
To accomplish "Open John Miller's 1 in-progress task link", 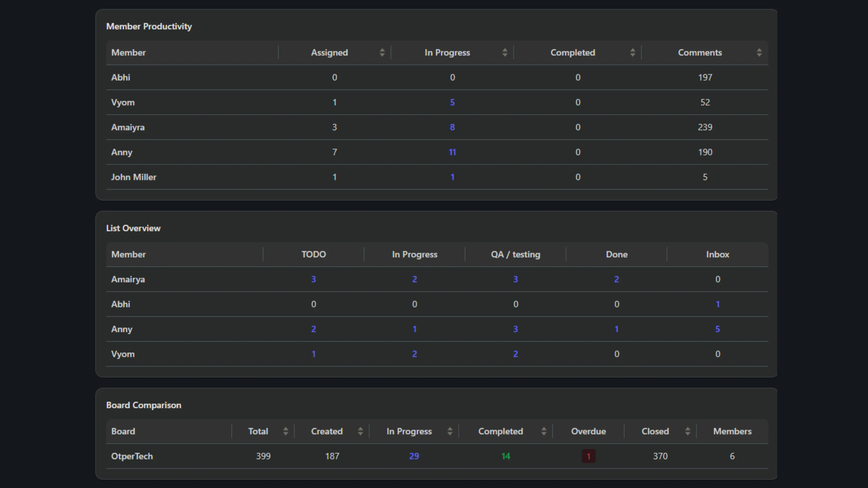I will pyautogui.click(x=452, y=177).
